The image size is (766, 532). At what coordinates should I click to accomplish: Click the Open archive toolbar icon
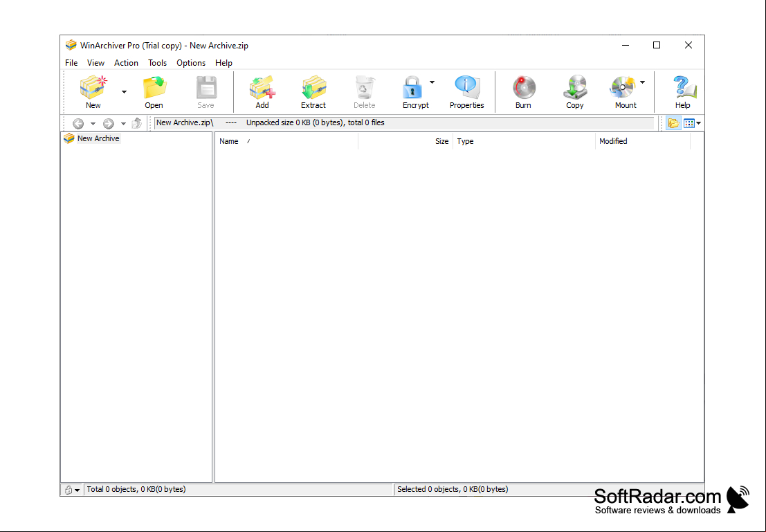point(154,88)
